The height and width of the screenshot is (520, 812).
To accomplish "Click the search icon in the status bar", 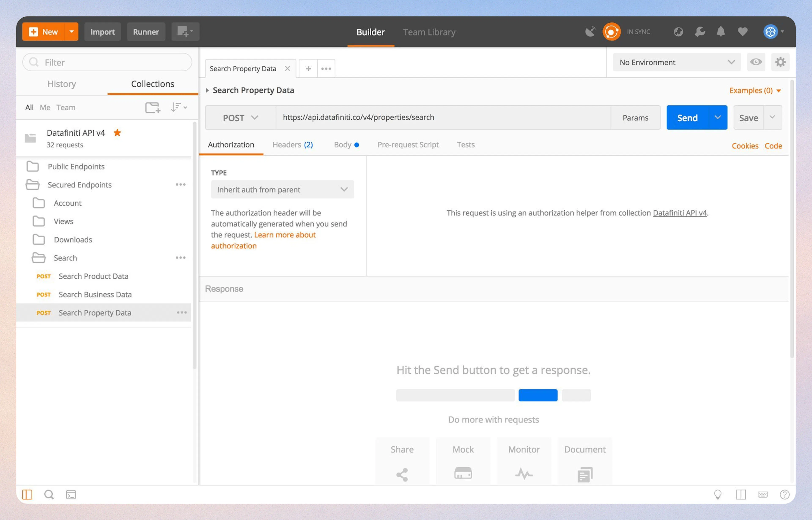I will (49, 494).
